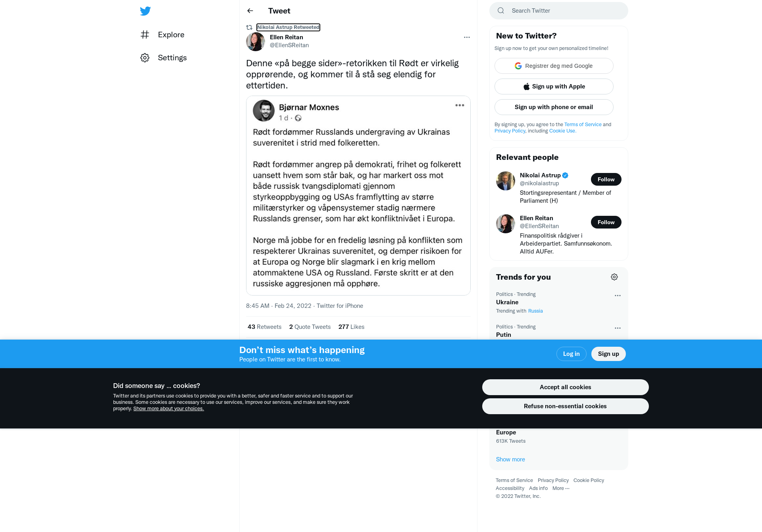762x532 pixels.
Task: Open more options for Putin trend
Action: 618,328
